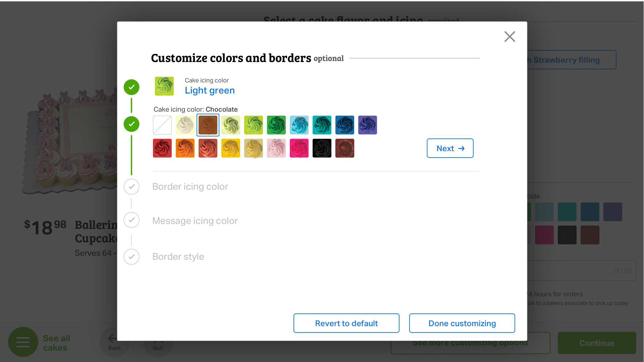Select the purple icing swirl swatch
644x362 pixels.
tap(368, 125)
